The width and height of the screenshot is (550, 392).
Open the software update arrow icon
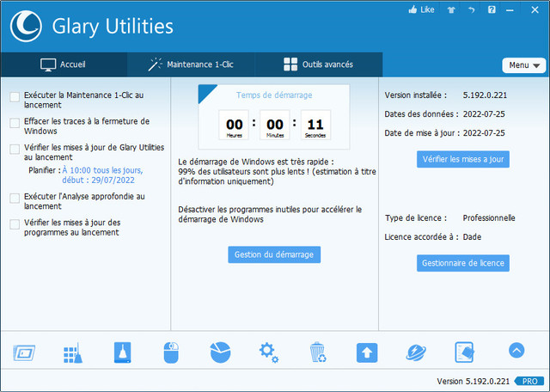pyautogui.click(x=367, y=352)
